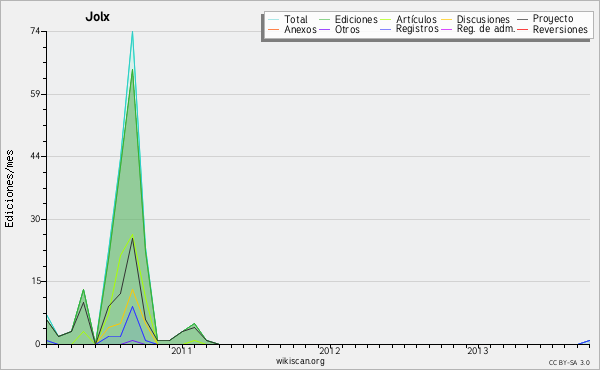Screen dimensions: 600x370
Task: Click the y-axis label 59
Action: pos(35,94)
